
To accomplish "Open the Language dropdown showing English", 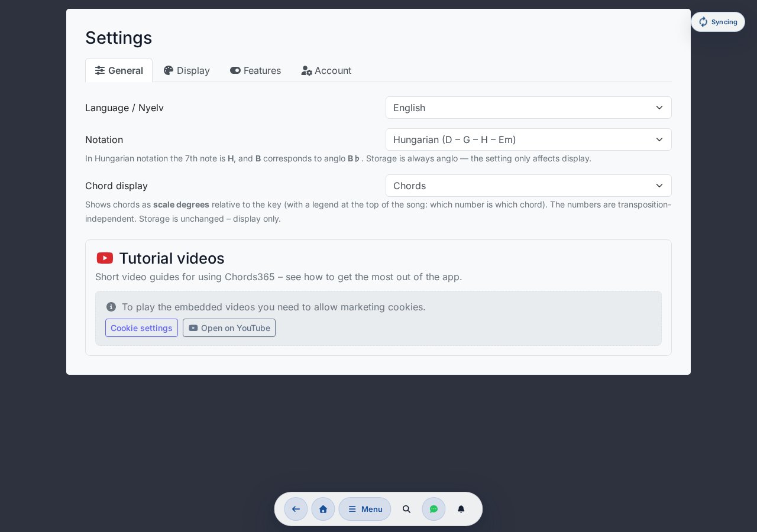I will (x=529, y=108).
